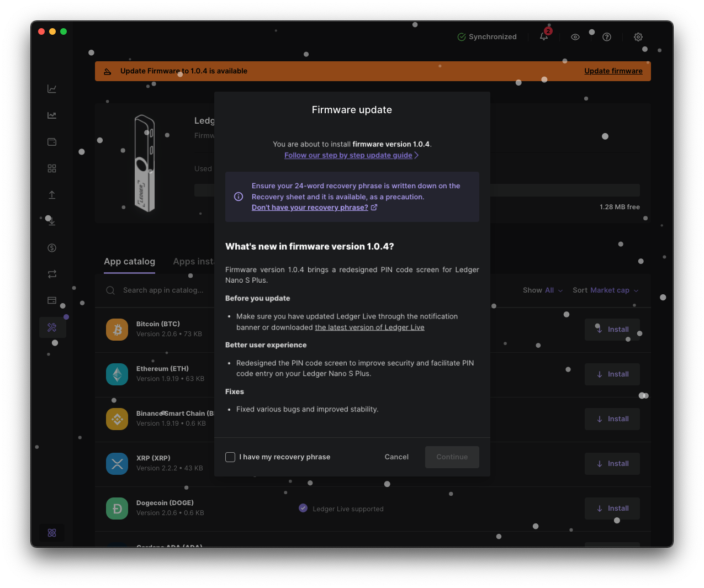The image size is (704, 588).
Task: Open the Discover grid icon in sidebar
Action: pyautogui.click(x=52, y=168)
